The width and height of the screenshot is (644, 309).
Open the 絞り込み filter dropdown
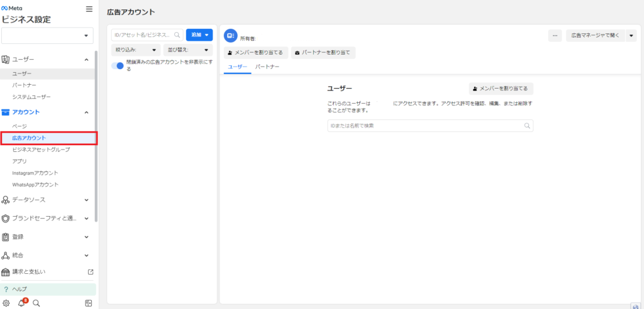135,50
